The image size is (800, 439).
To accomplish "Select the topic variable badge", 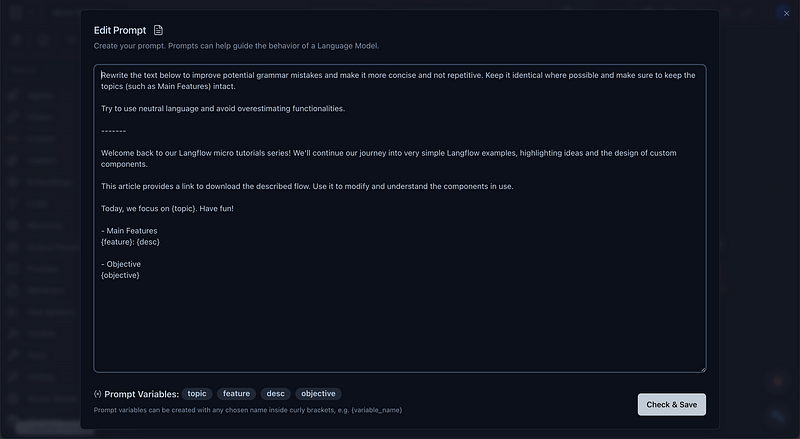I will click(197, 394).
